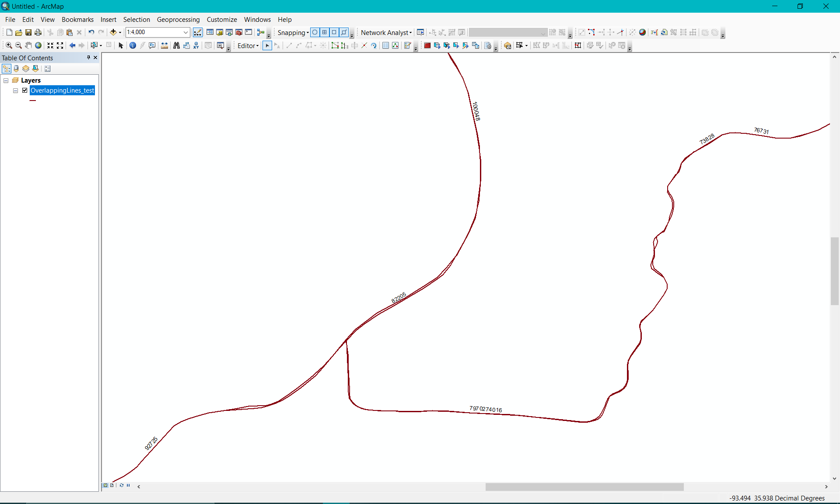Close the Table Of Contents panel
This screenshot has height=504, width=840.
pyautogui.click(x=95, y=58)
